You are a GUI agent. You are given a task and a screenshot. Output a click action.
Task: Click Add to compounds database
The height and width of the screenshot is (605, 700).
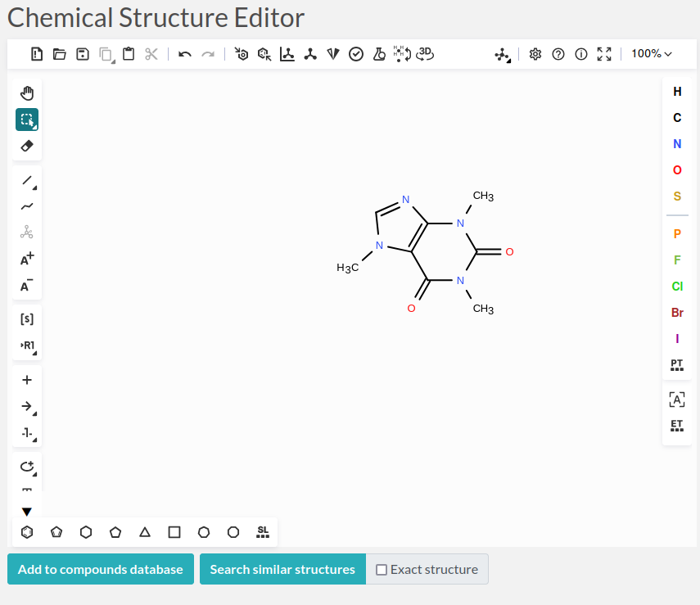101,570
